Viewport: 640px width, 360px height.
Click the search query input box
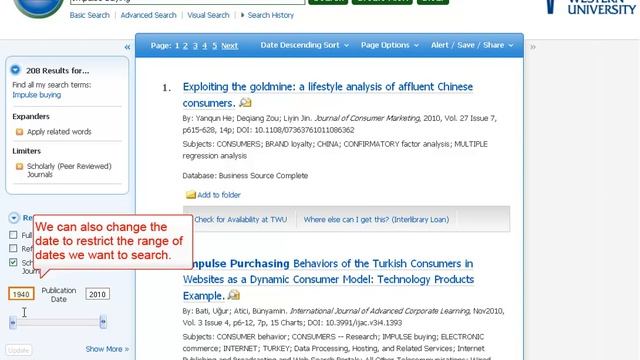point(187,1)
